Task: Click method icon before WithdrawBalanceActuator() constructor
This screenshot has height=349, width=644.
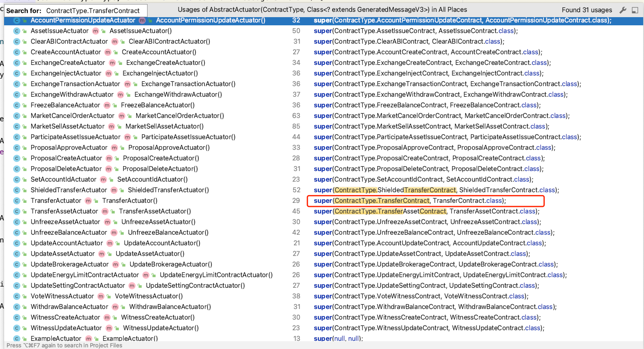Action: [x=115, y=307]
